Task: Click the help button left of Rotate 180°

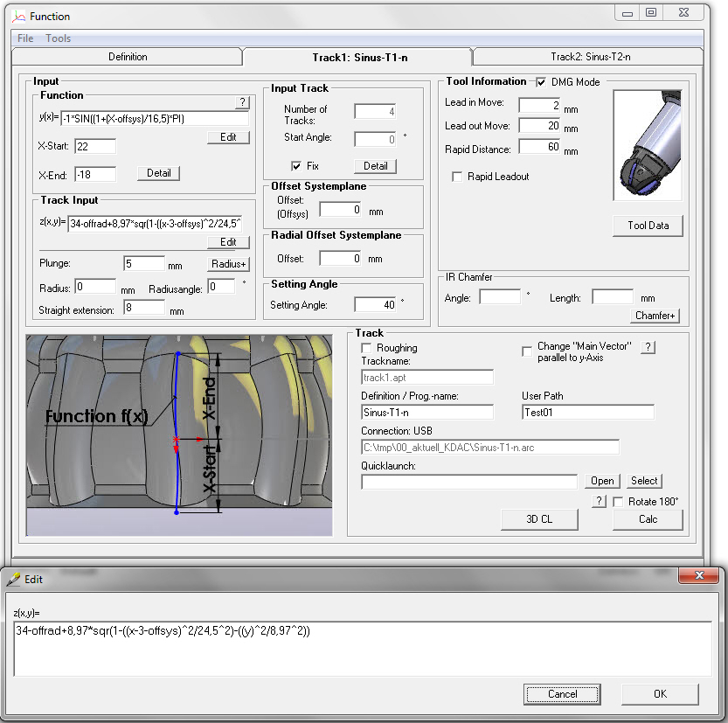Action: [x=599, y=501]
